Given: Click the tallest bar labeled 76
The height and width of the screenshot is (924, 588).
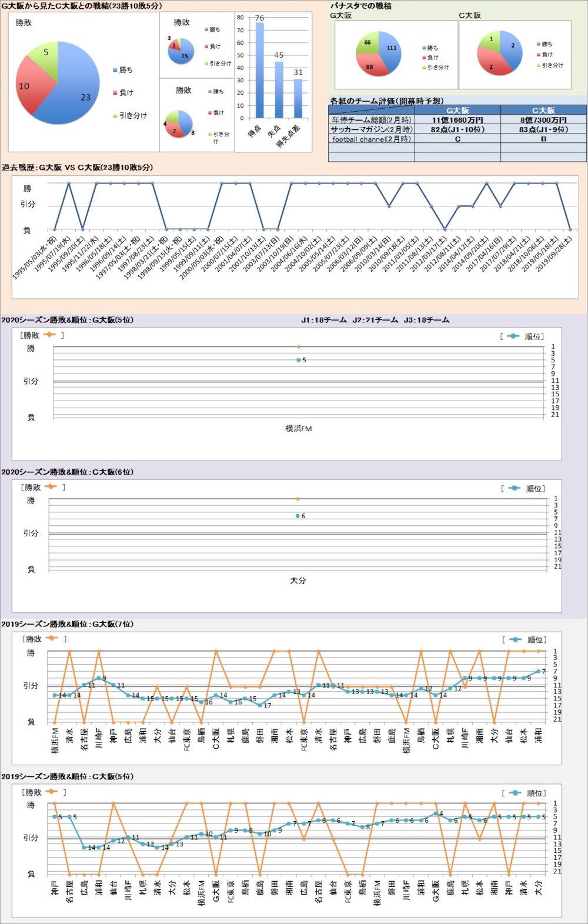Looking at the screenshot, I should click(259, 71).
